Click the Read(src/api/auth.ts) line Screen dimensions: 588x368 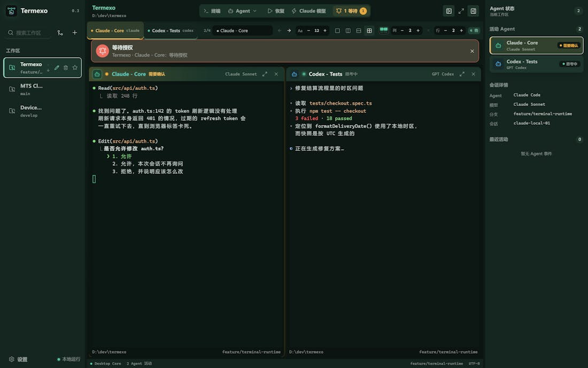tap(128, 88)
